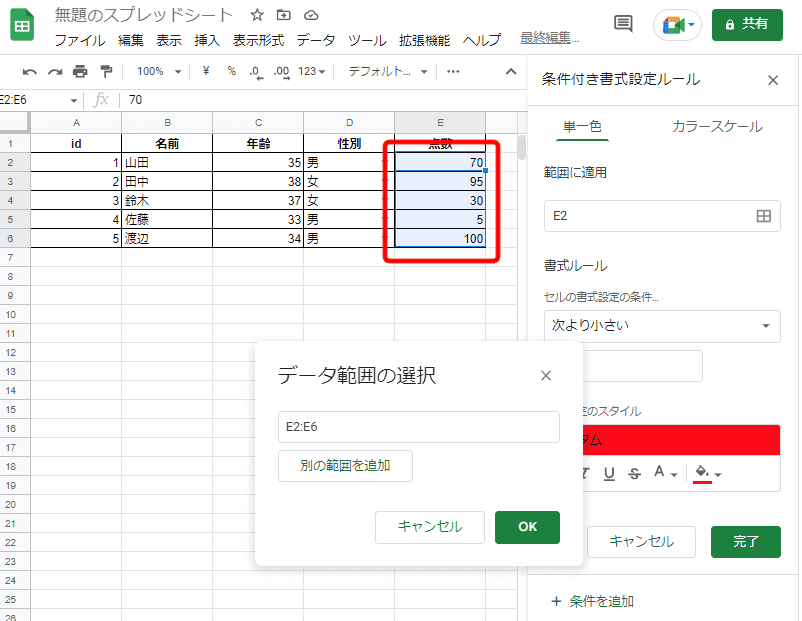Apply currency format using the ¥ icon
802x621 pixels.
click(206, 71)
